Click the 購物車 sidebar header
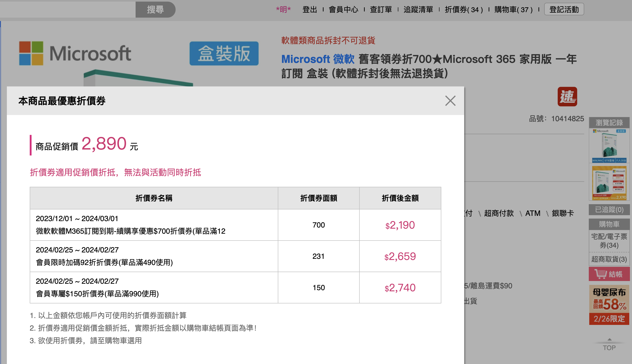This screenshot has width=632, height=364. [x=609, y=224]
